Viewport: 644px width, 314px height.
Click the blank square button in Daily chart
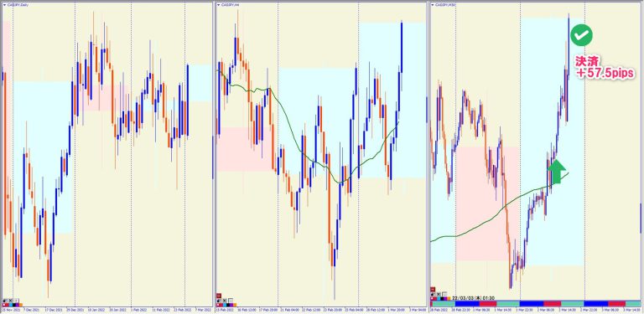pos(17,301)
